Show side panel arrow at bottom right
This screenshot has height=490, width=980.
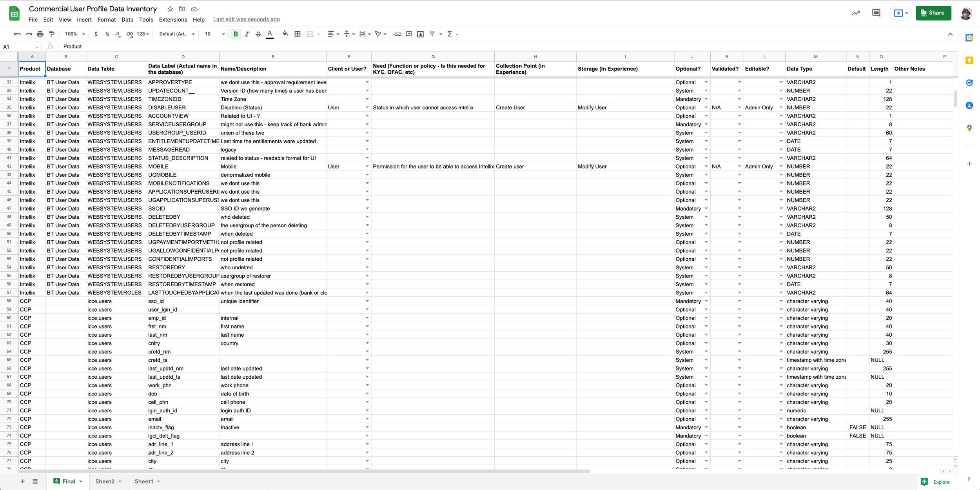[x=969, y=479]
